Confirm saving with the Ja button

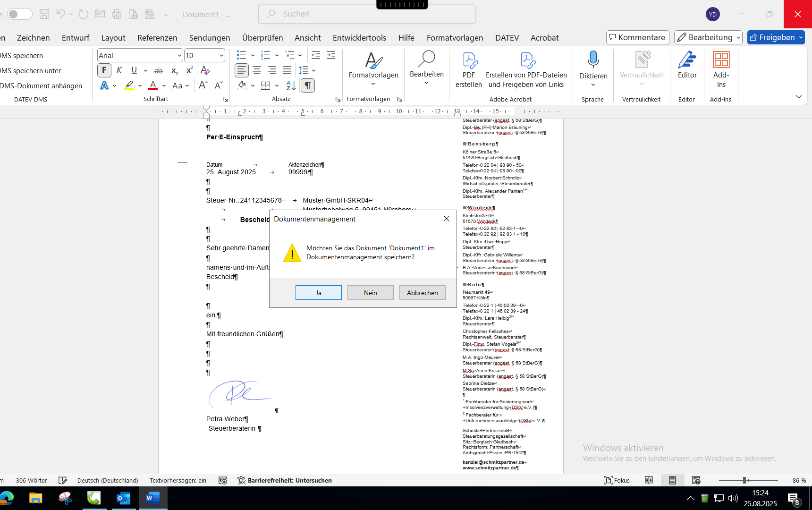pyautogui.click(x=319, y=293)
